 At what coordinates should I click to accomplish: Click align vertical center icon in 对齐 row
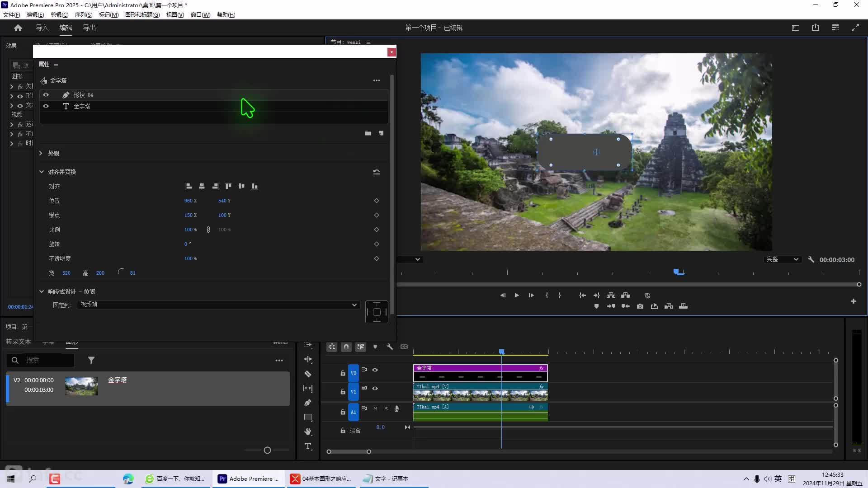click(x=241, y=186)
